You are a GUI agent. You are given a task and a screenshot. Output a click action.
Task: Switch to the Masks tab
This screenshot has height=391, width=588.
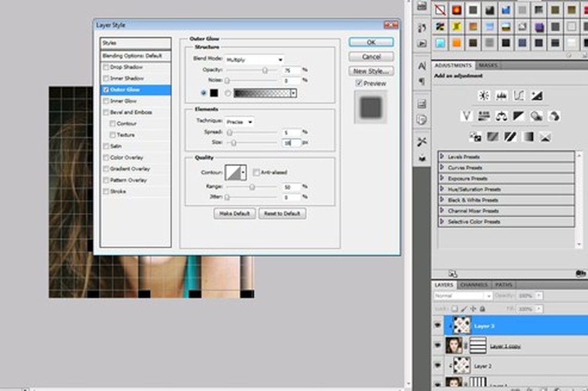coord(488,65)
